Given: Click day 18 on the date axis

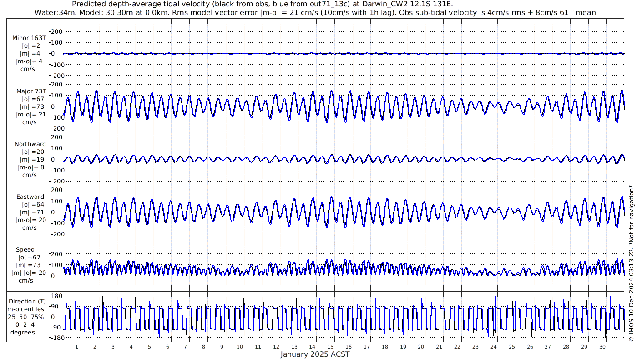Looking at the screenshot, I should 384,347.
